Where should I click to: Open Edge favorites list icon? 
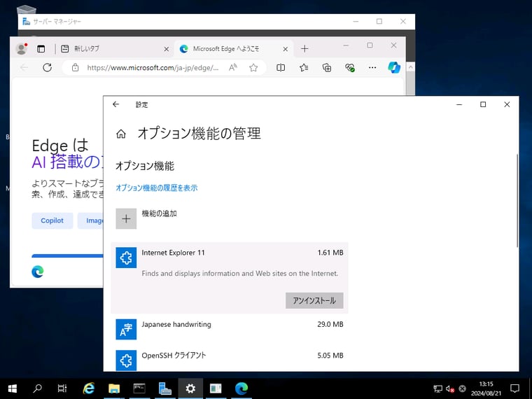click(x=304, y=68)
